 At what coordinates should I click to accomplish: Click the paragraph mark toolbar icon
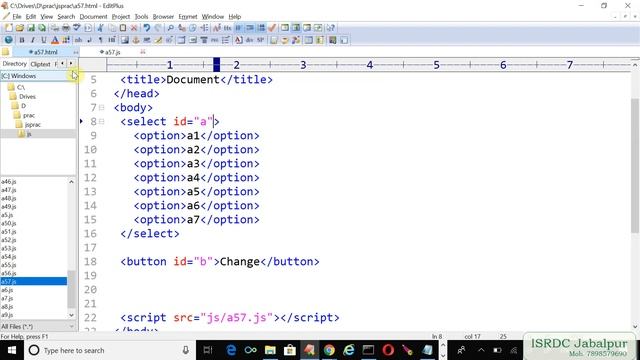point(100,40)
